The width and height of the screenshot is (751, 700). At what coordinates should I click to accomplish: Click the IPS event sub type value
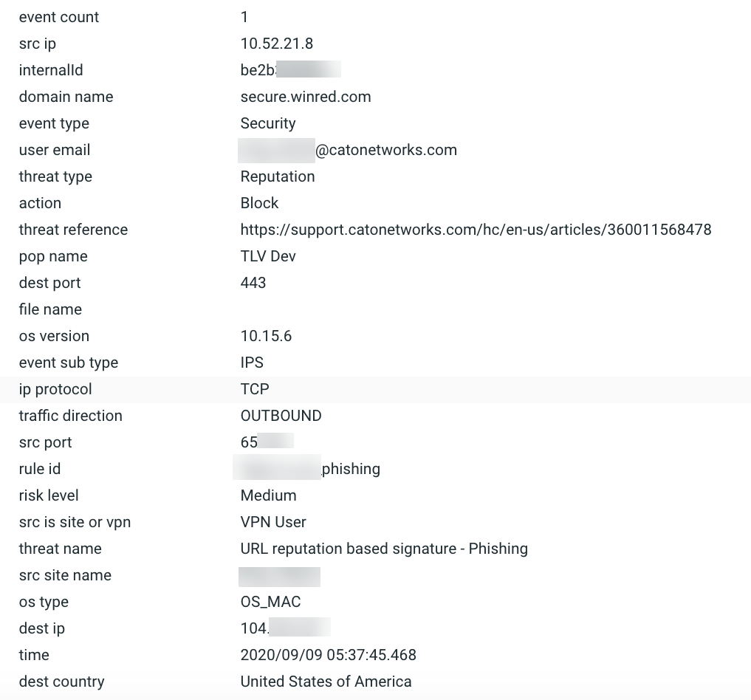tap(252, 363)
